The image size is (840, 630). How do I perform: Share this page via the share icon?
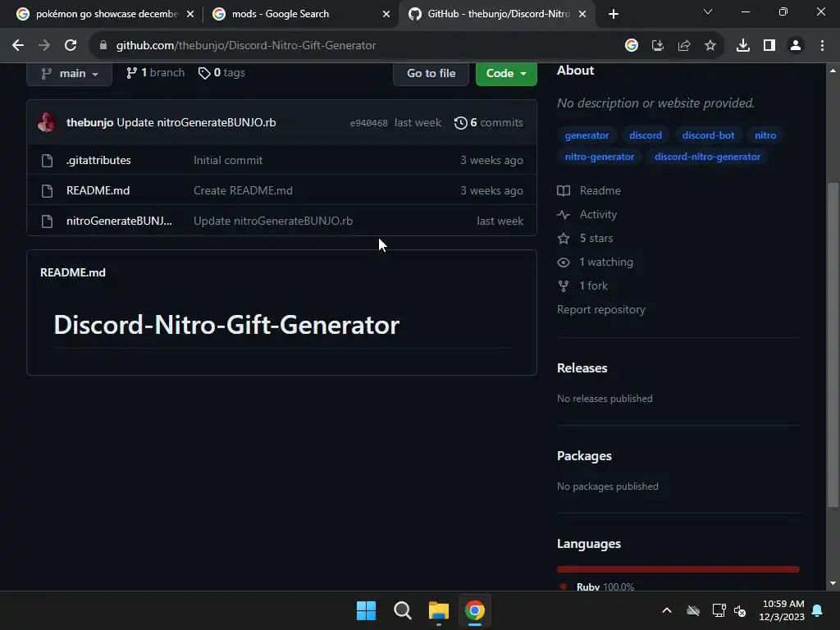[x=684, y=46]
